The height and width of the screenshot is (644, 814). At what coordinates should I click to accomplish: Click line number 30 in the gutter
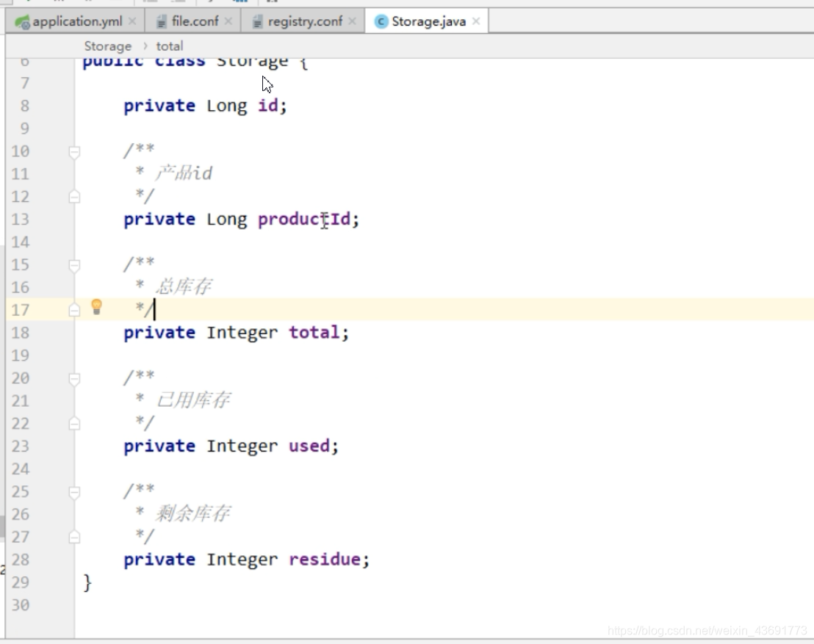click(21, 605)
